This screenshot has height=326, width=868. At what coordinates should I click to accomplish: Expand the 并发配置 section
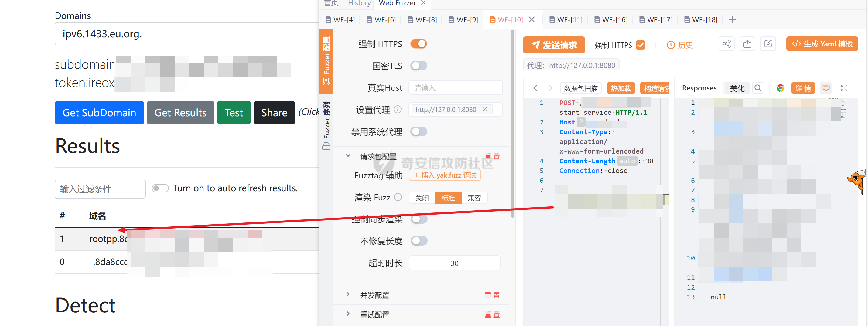pyautogui.click(x=348, y=294)
